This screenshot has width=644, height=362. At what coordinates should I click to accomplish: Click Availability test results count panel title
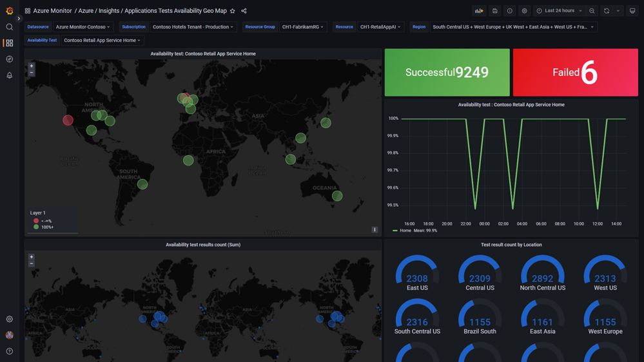click(x=203, y=245)
